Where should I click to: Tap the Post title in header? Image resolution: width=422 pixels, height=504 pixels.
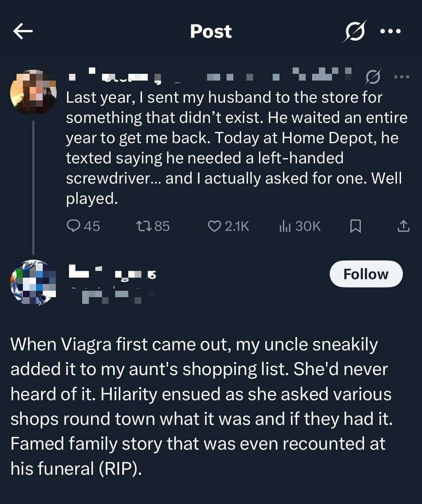[211, 31]
